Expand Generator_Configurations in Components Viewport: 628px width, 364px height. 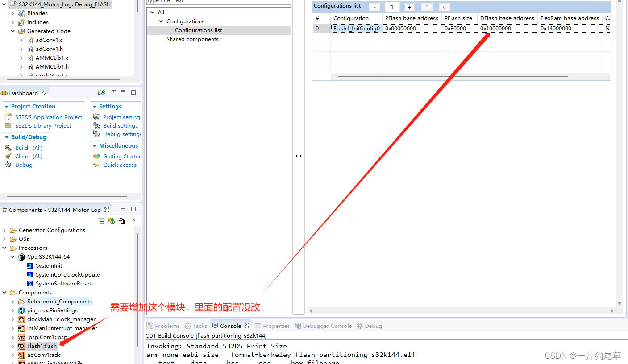[4, 230]
